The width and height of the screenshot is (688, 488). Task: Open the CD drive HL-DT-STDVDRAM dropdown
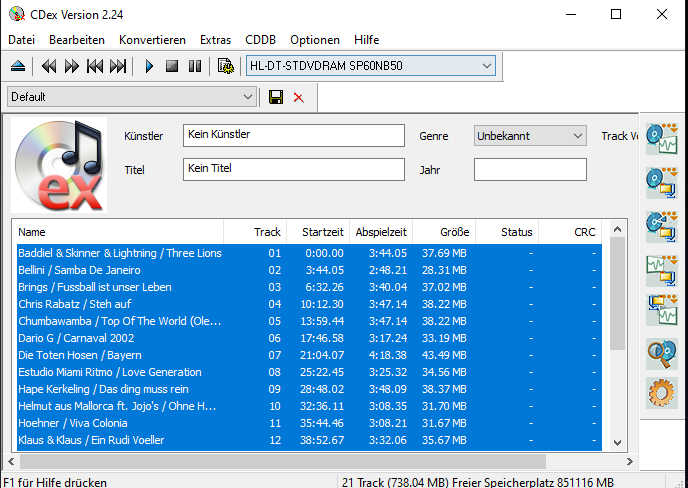(x=371, y=66)
